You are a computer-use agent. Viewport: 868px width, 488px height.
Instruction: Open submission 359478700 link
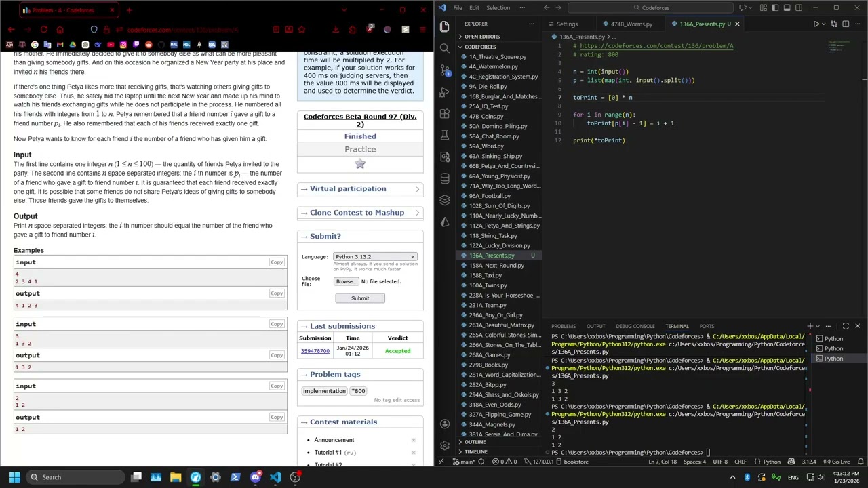(315, 351)
